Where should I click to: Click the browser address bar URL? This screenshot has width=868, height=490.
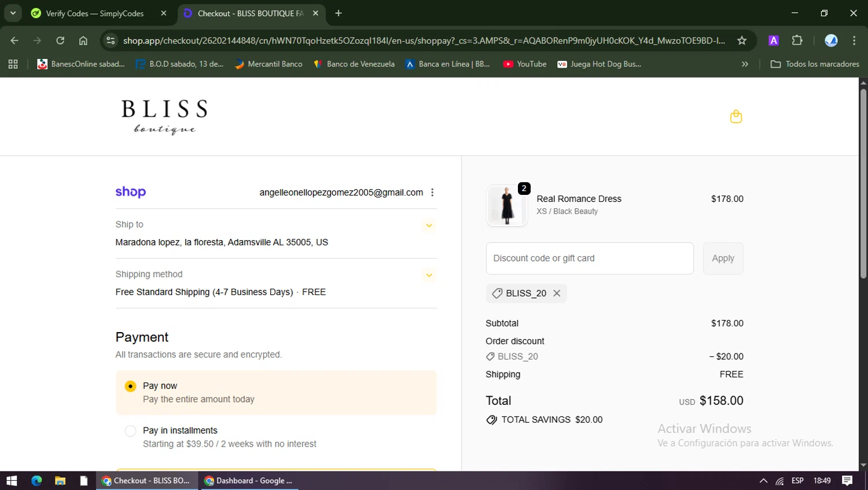[424, 40]
